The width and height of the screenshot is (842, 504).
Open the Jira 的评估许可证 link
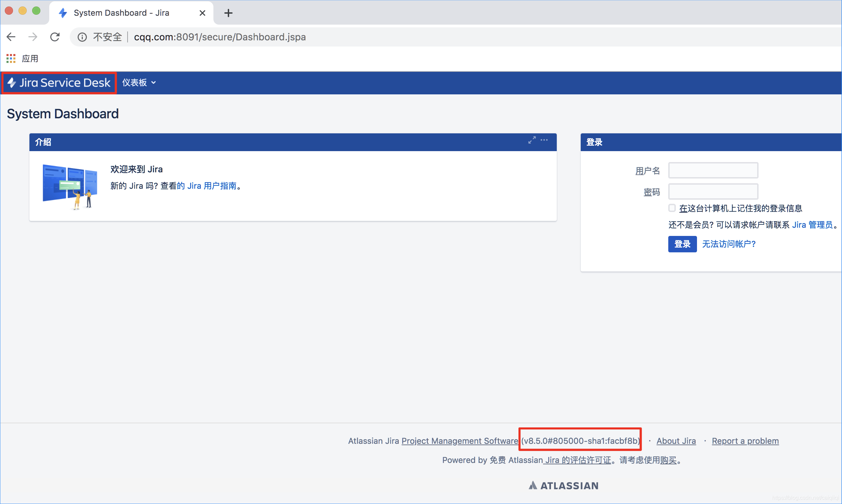[578, 460]
